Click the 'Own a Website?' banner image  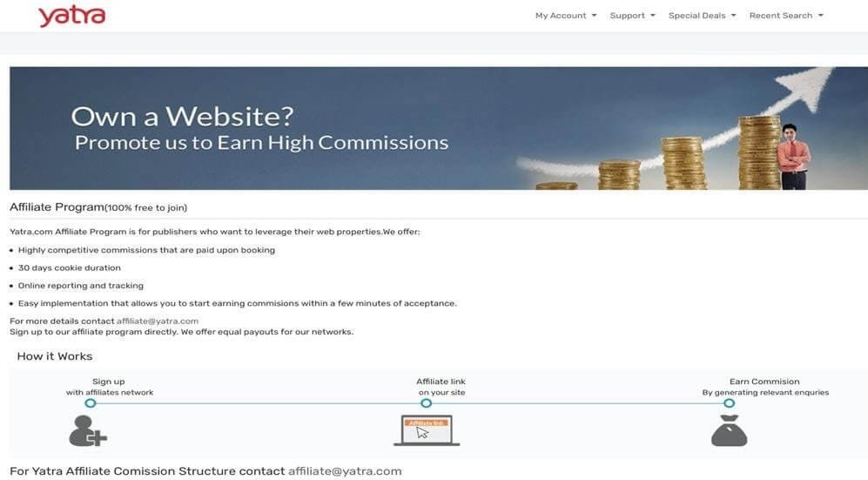439,128
